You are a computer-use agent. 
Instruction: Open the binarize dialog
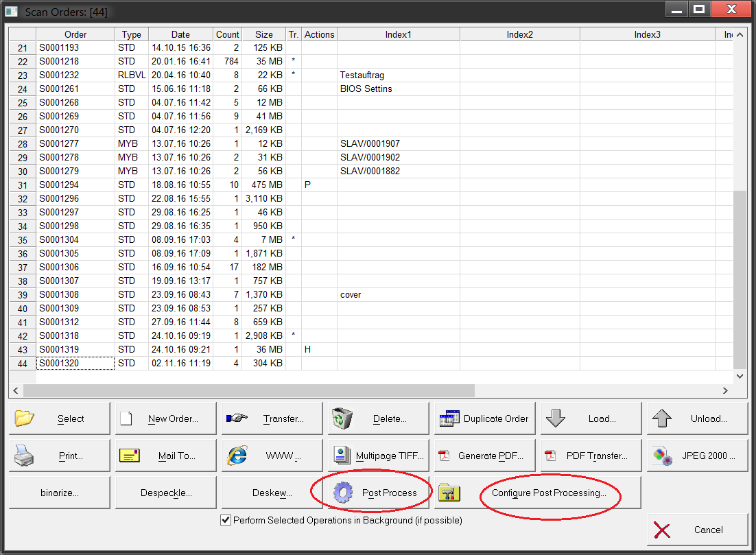[x=60, y=493]
